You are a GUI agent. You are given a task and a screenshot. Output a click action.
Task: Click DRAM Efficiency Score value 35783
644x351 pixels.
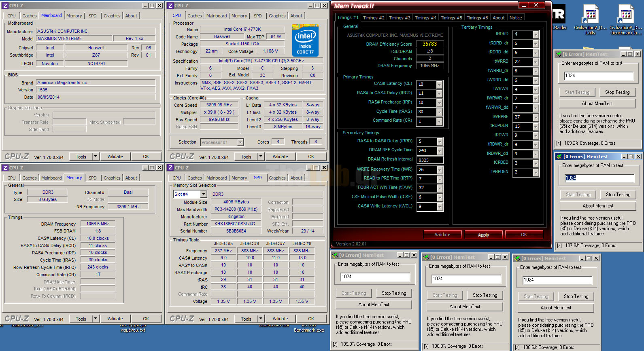429,44
